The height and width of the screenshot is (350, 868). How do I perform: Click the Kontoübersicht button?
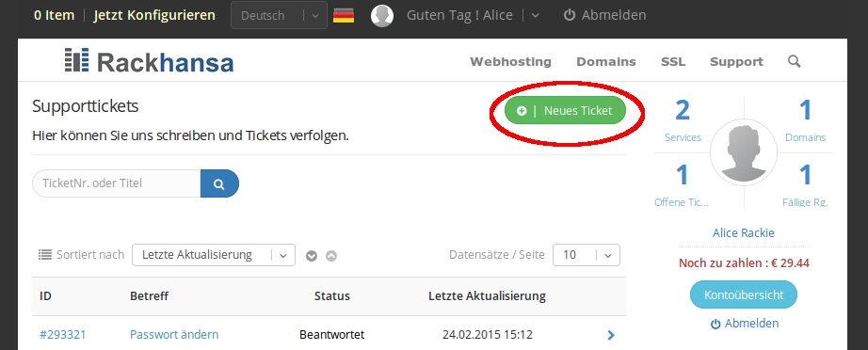pos(744,294)
